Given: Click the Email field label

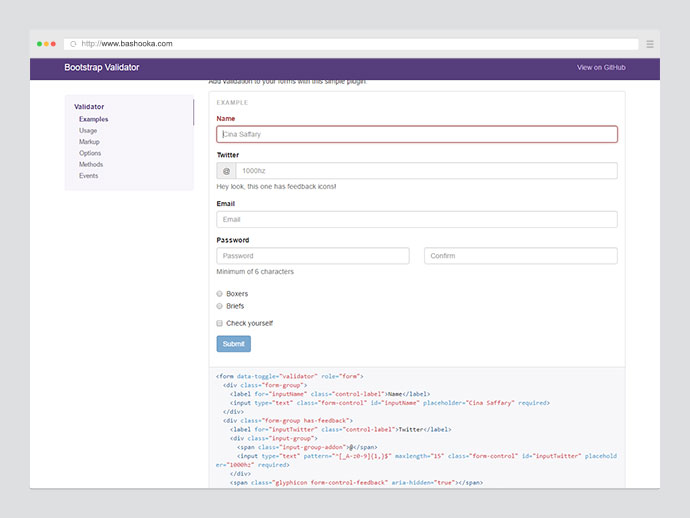Looking at the screenshot, I should [225, 204].
